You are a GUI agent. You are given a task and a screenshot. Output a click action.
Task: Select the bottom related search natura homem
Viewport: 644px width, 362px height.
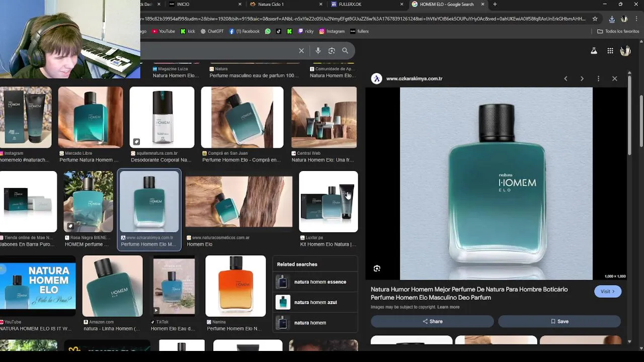tap(315, 323)
